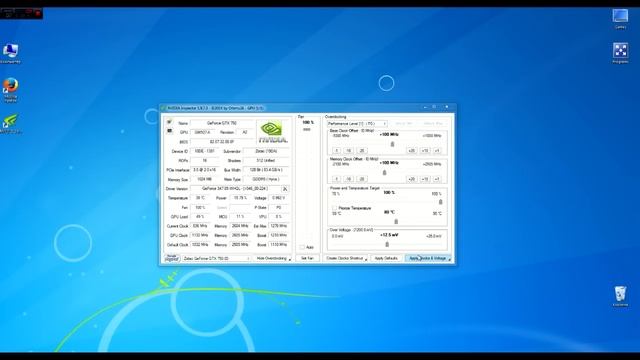Open the Recycle Bin desktop icon
640x360 pixels.
click(x=620, y=296)
